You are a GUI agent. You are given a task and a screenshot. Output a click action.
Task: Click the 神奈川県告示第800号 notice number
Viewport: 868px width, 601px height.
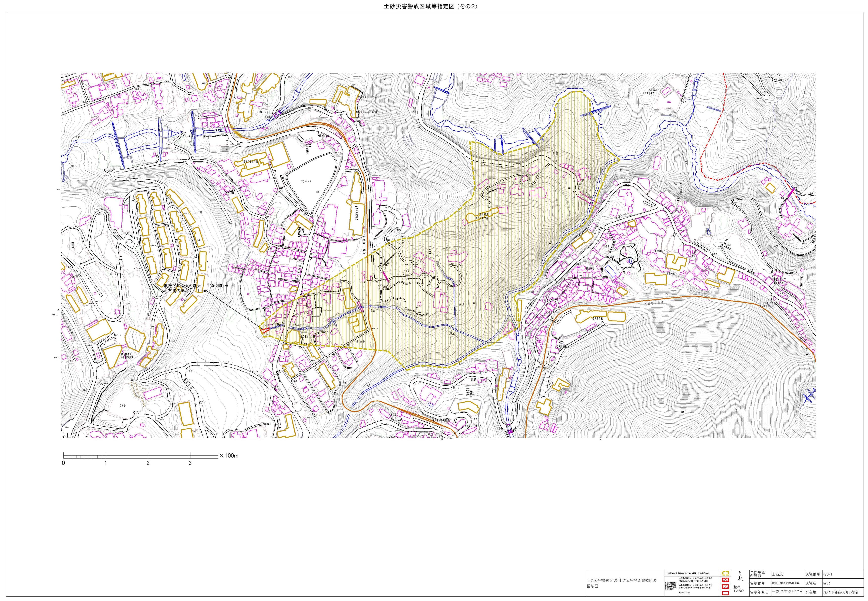[x=785, y=583]
